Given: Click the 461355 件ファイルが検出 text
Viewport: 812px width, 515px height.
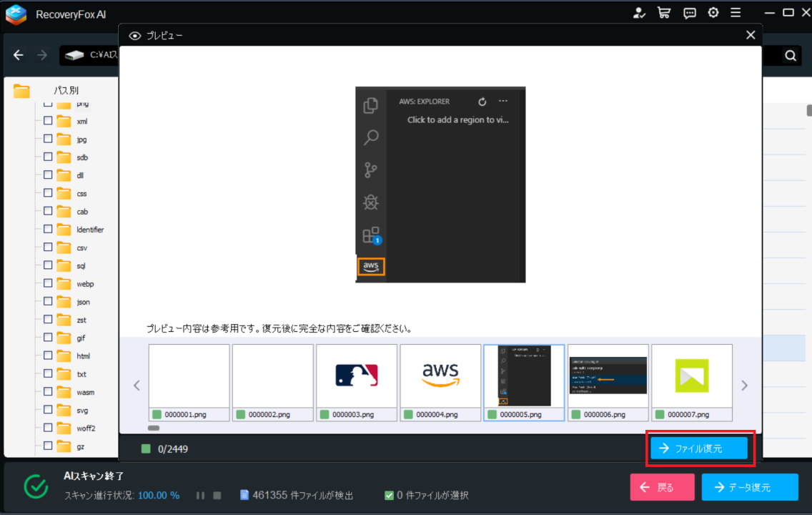Looking at the screenshot, I should [303, 495].
